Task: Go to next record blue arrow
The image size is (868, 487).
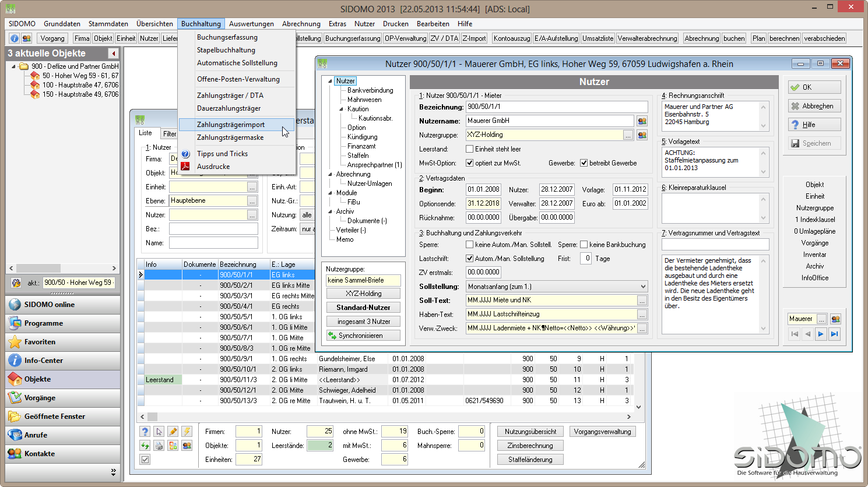Action: tap(821, 334)
